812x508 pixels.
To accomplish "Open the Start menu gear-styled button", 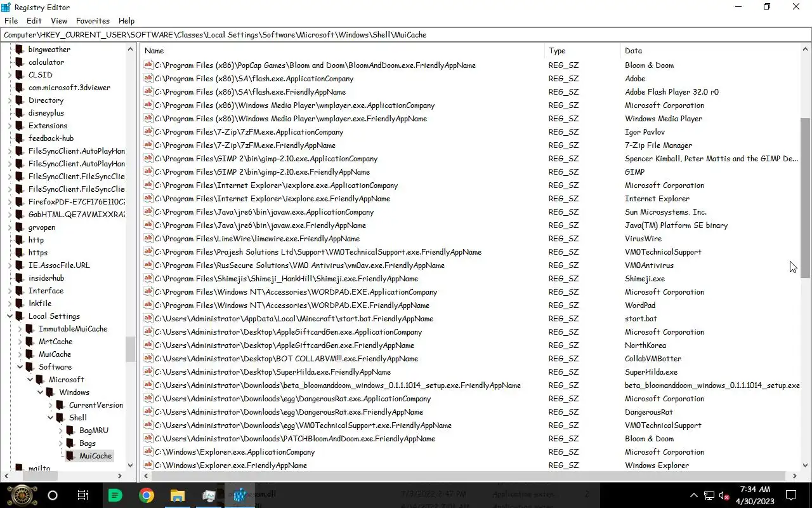I will pos(22,495).
